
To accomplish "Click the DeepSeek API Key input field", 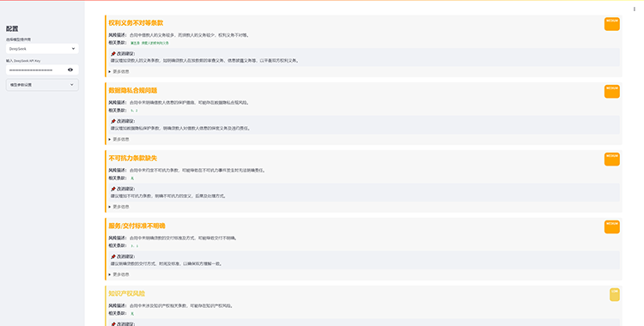I will (x=36, y=69).
